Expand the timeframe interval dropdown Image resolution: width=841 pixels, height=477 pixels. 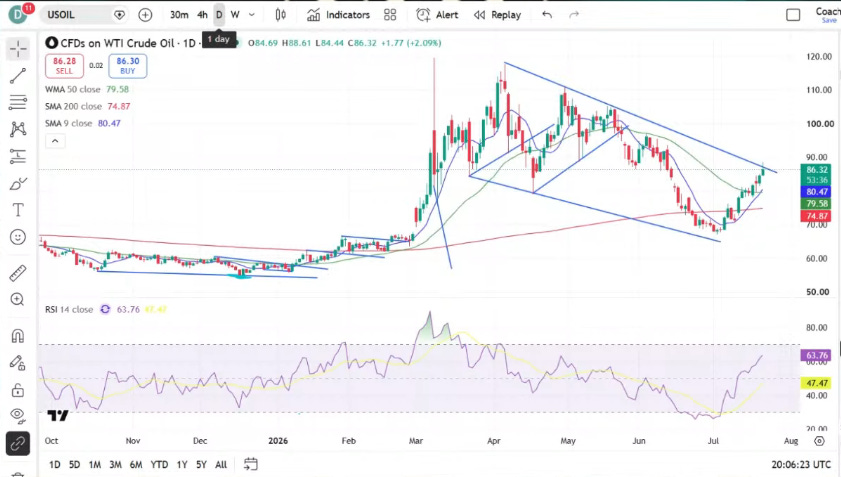(x=252, y=15)
